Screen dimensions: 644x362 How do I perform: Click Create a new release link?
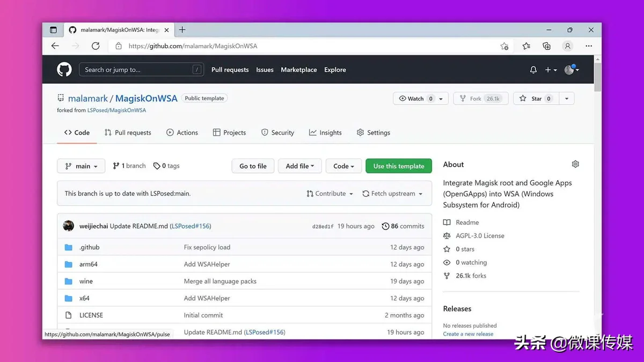(x=468, y=334)
